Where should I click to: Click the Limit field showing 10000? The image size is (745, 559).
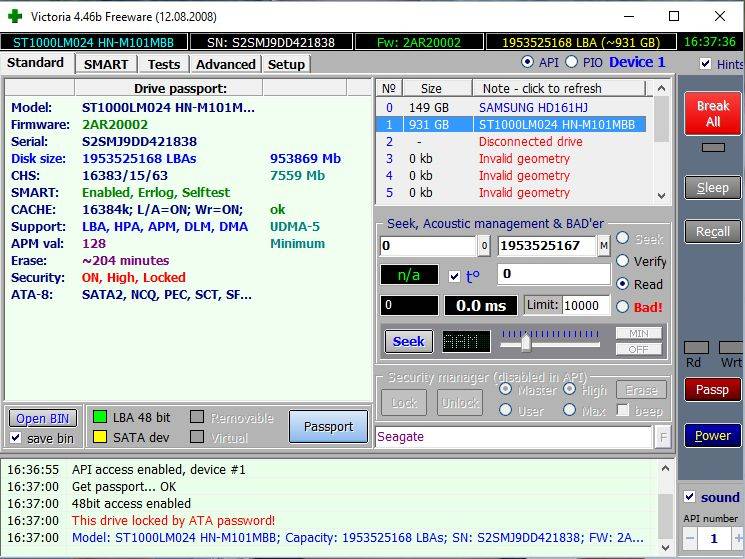(x=586, y=305)
